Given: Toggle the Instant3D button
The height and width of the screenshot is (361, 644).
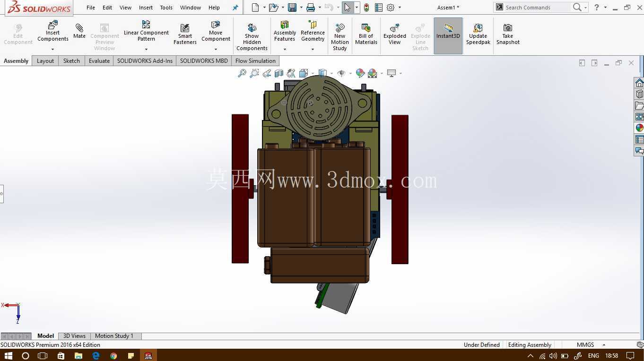Looking at the screenshot, I should click(448, 35).
